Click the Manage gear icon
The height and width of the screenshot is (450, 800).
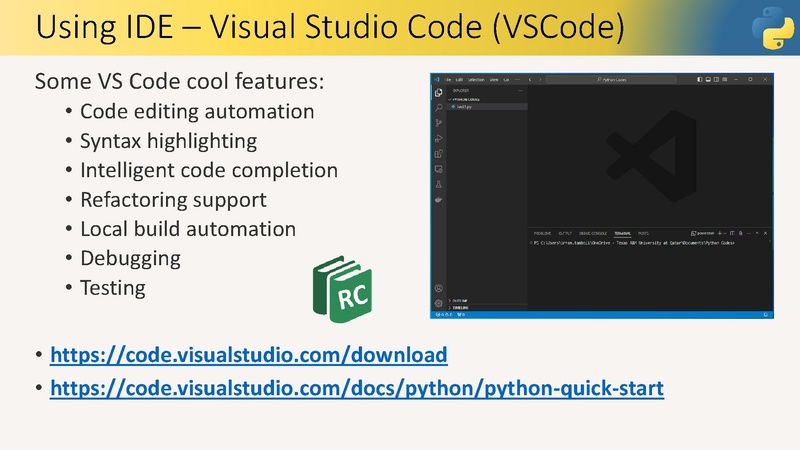pos(439,303)
